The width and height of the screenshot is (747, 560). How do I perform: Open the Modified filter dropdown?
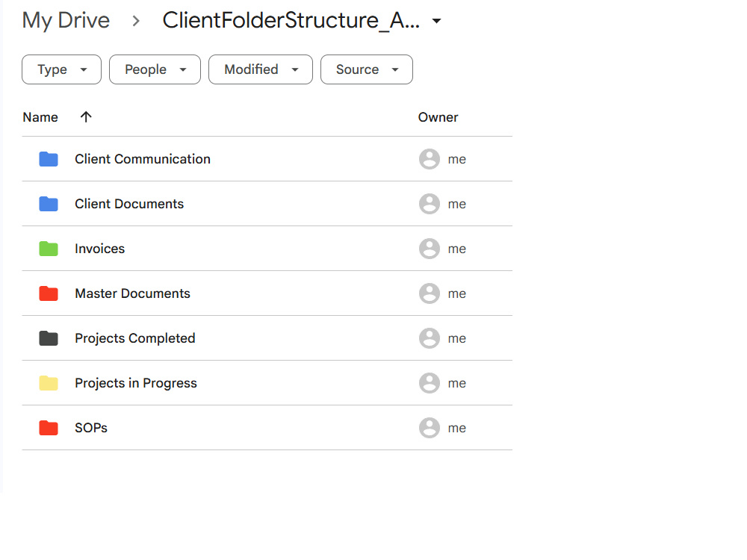(x=261, y=69)
